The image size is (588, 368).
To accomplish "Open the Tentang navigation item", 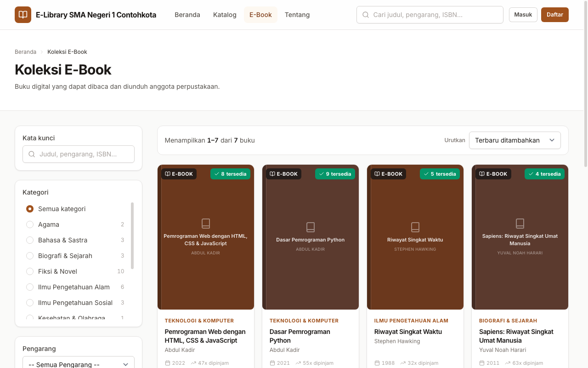I will (297, 15).
